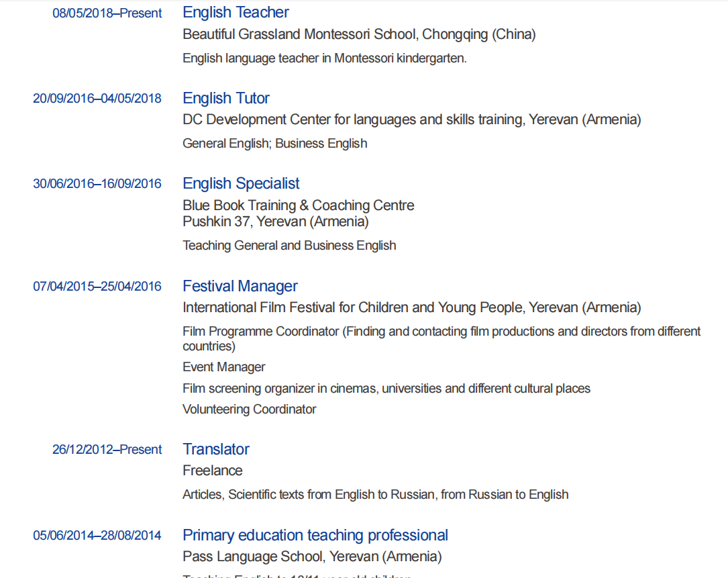728x578 pixels.
Task: Click the Festival Manager heading
Action: click(240, 287)
